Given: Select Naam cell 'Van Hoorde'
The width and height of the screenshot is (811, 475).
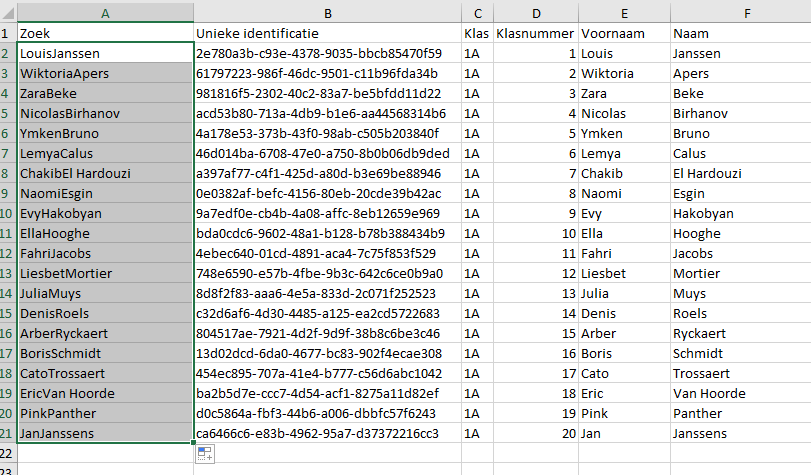Looking at the screenshot, I should [x=741, y=393].
